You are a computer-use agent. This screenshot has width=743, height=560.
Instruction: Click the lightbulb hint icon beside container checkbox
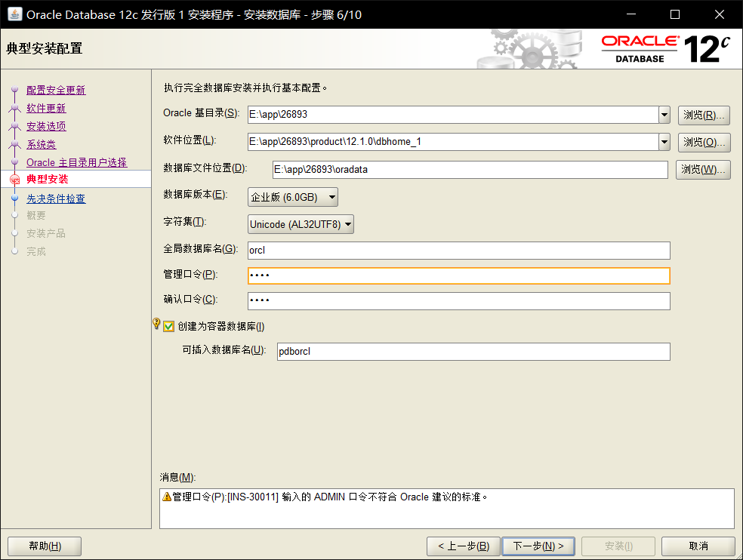point(156,324)
